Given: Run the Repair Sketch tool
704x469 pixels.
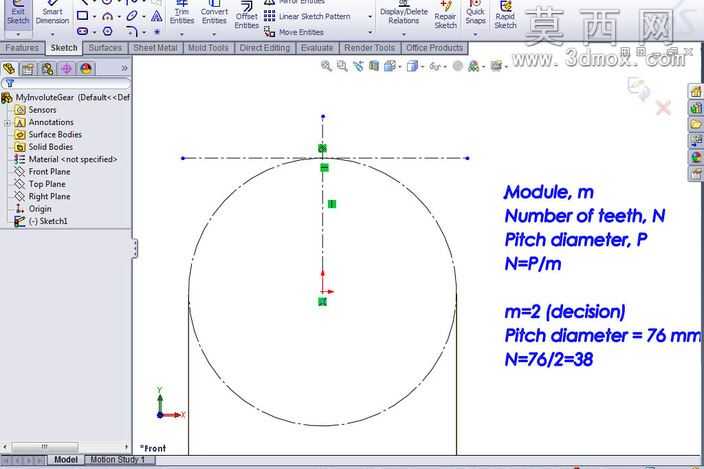Looking at the screenshot, I should click(x=445, y=16).
